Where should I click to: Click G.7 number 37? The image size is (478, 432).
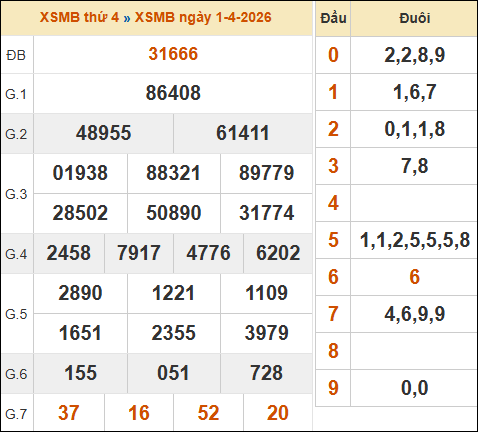coord(69,413)
